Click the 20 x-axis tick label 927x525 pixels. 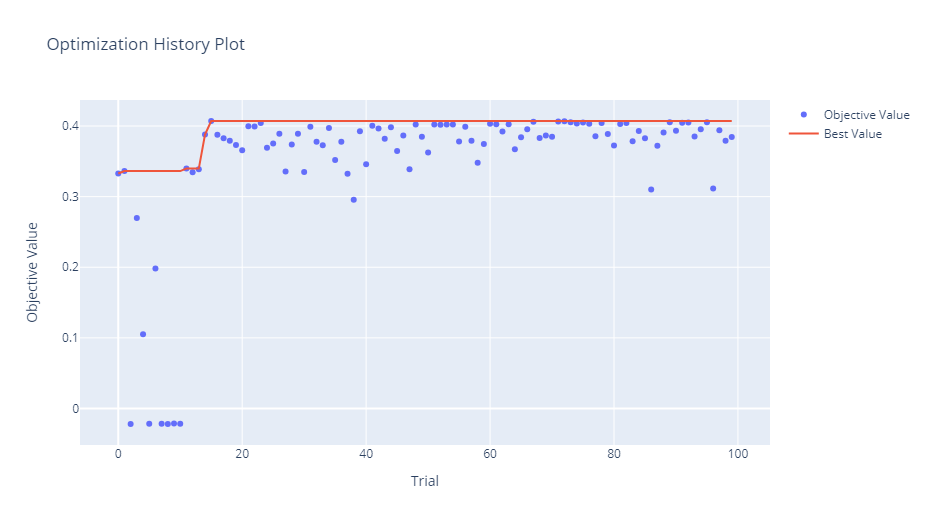point(242,456)
